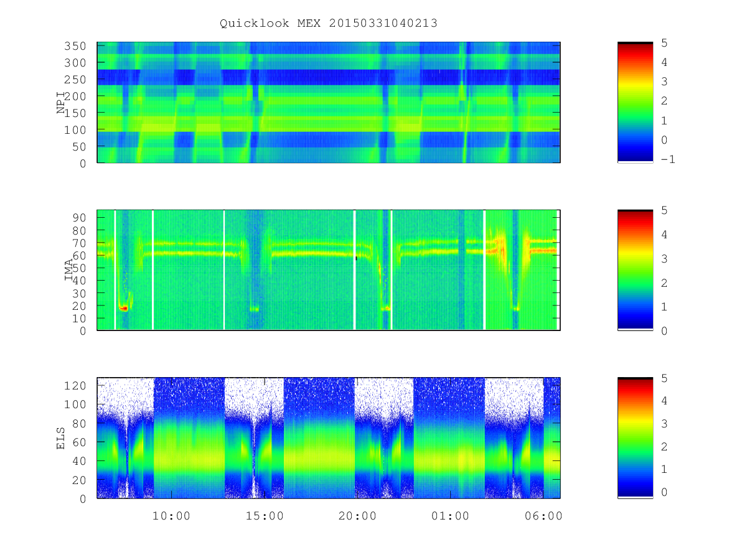Click the -1 label on NPI colorbar
This screenshot has width=747, height=560.
(669, 159)
